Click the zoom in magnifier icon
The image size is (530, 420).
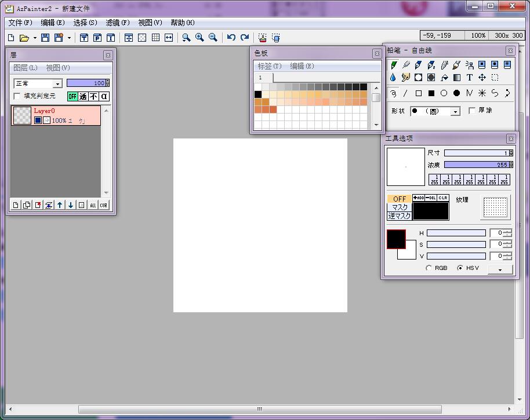coord(199,38)
